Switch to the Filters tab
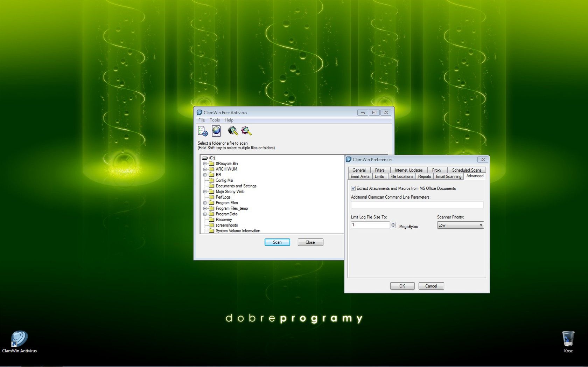This screenshot has height=367, width=588. pyautogui.click(x=380, y=170)
